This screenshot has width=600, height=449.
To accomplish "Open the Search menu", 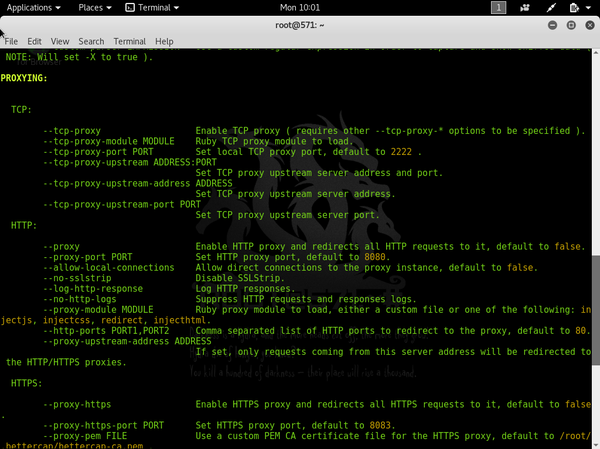I will (91, 41).
